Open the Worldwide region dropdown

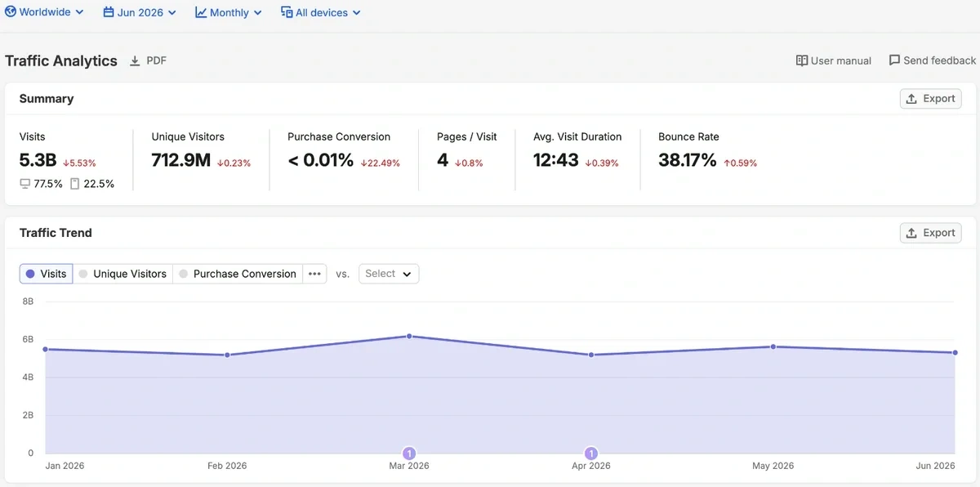(x=44, y=12)
